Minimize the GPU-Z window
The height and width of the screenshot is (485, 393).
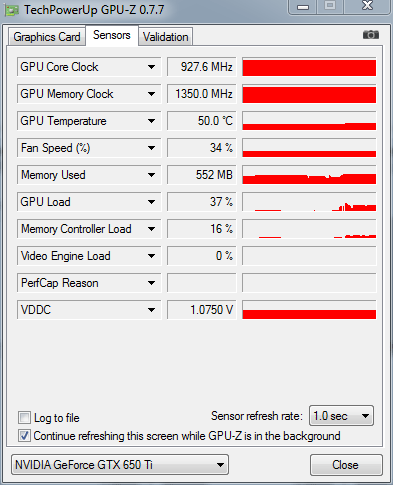303,7
